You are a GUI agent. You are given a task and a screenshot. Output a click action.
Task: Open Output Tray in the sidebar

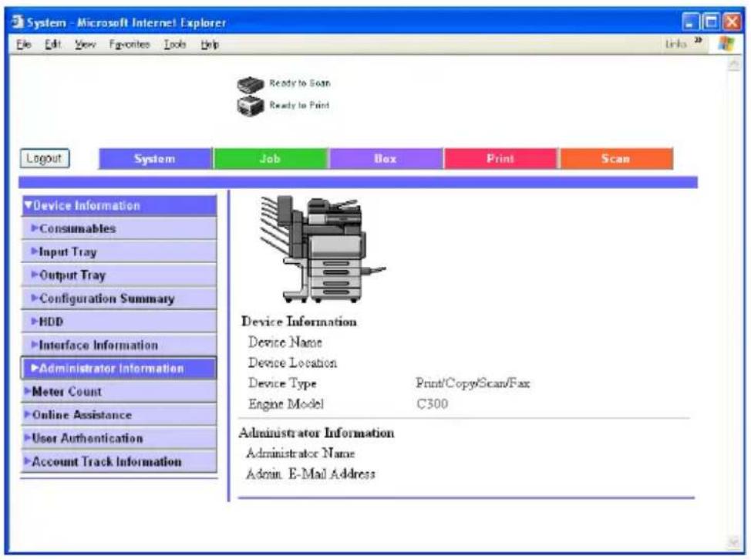pos(119,275)
